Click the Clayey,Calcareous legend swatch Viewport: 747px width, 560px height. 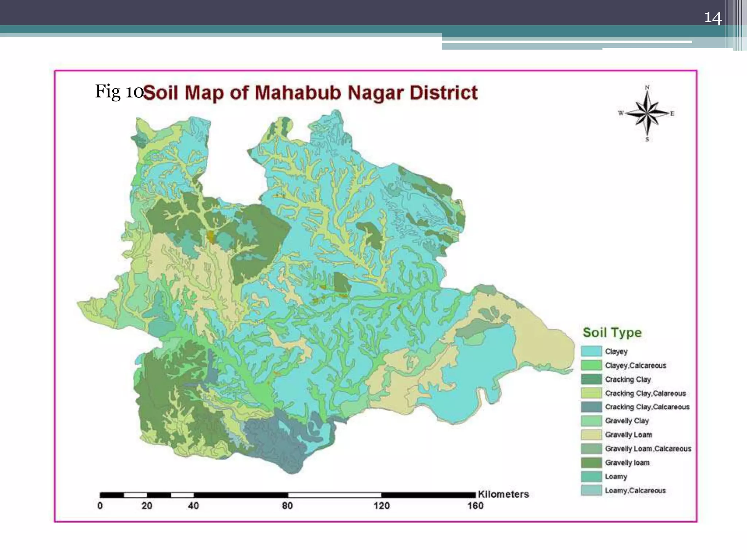coord(591,365)
